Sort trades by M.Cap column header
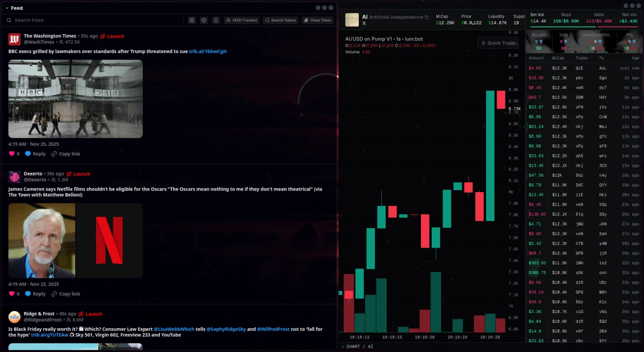This screenshot has height=352, width=644. 558,58
